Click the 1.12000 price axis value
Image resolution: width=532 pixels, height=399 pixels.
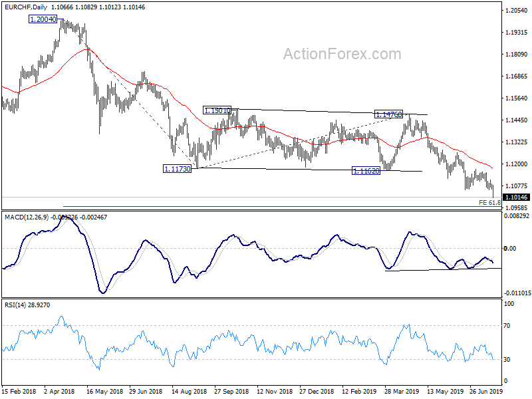coord(517,164)
